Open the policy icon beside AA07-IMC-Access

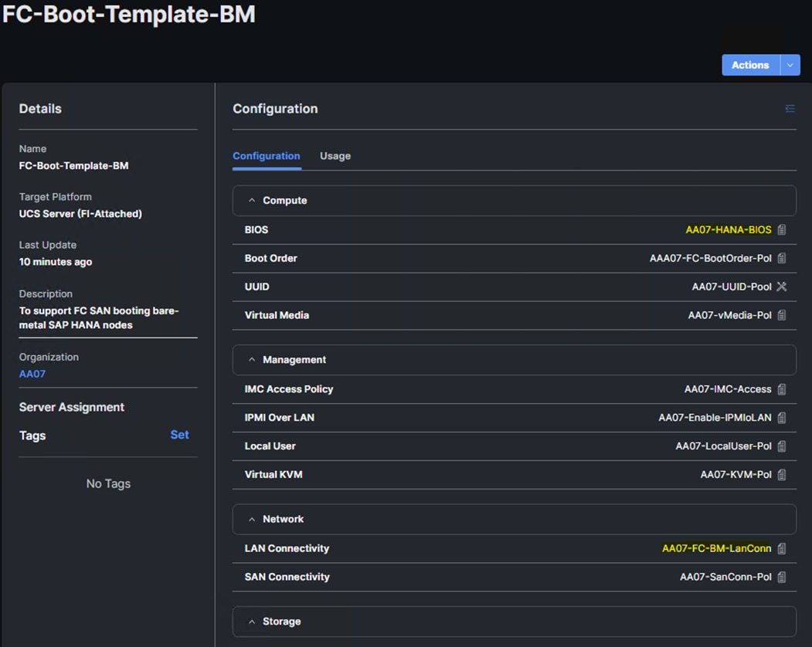[x=782, y=388]
